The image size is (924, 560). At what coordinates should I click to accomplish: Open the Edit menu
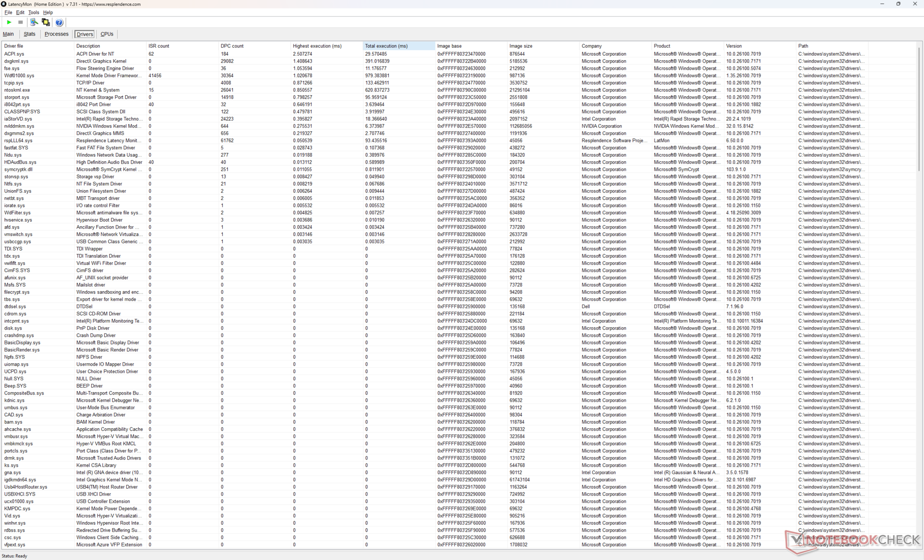point(20,13)
